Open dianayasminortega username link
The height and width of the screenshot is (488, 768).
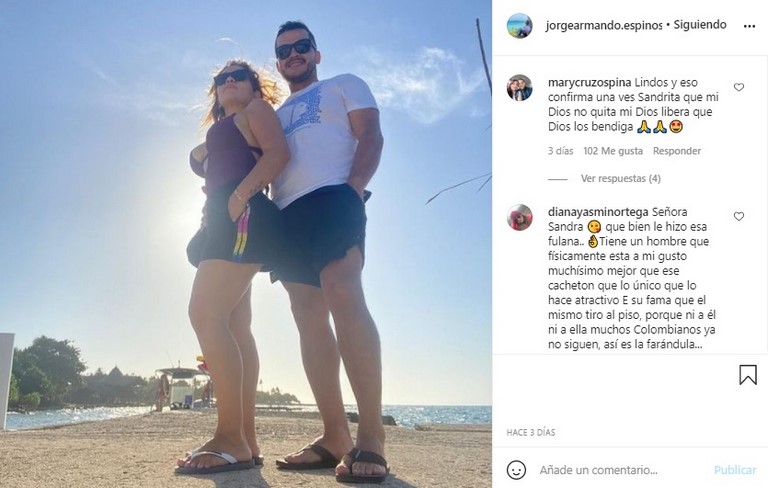598,212
